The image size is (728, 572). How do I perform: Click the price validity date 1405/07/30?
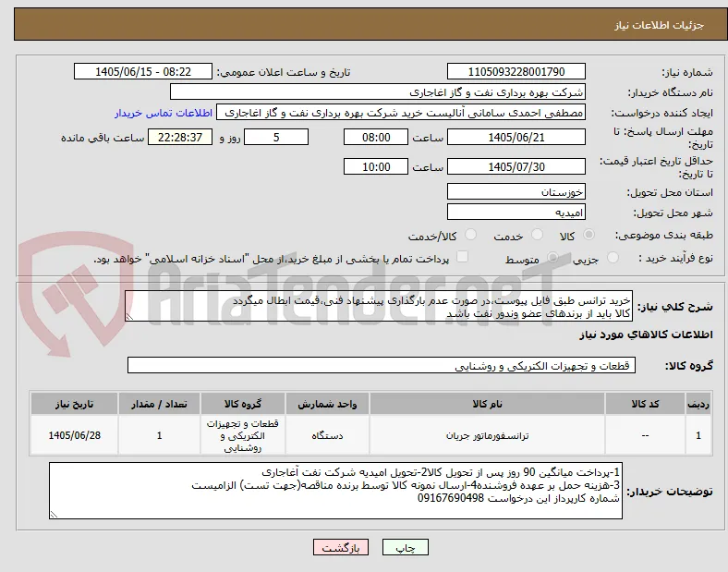click(516, 166)
